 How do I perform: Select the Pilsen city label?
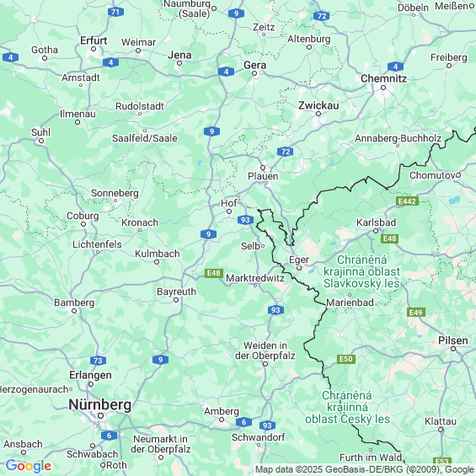click(453, 340)
